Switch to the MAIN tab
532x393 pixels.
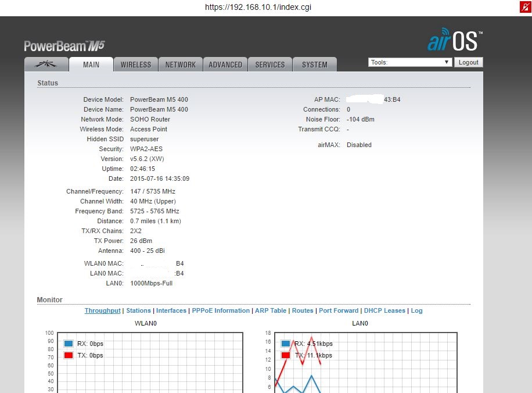tap(91, 65)
